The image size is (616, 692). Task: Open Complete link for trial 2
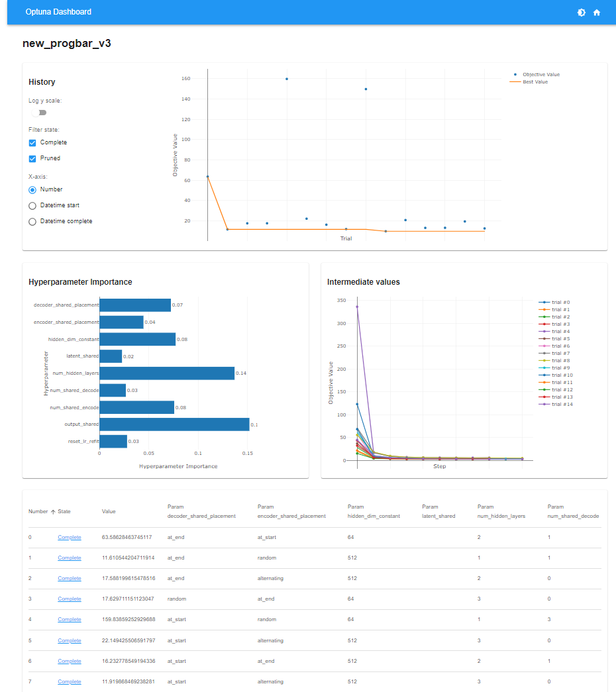pos(70,578)
